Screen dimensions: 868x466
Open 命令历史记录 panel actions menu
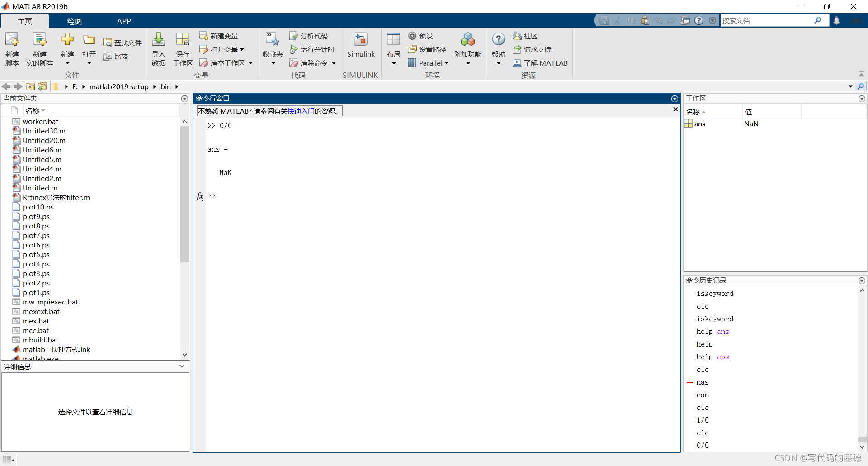tap(862, 281)
